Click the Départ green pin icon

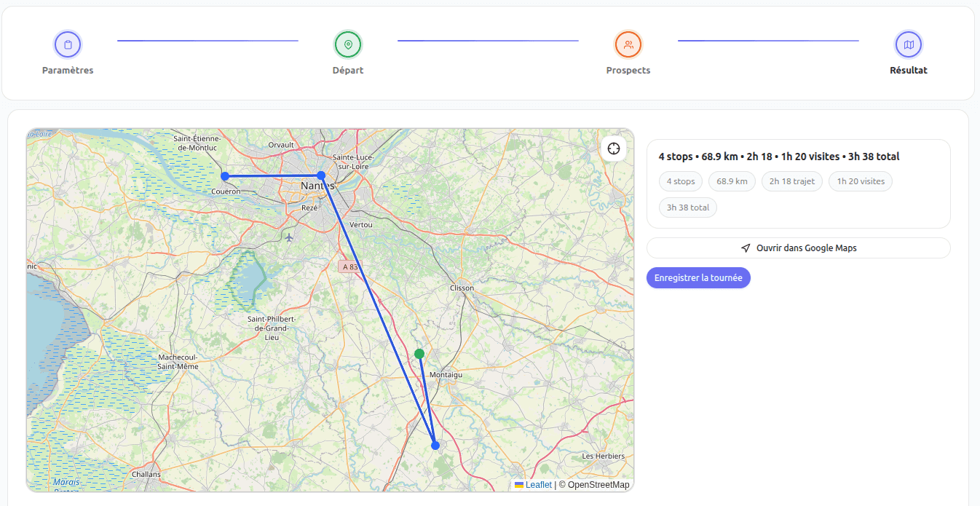[348, 44]
